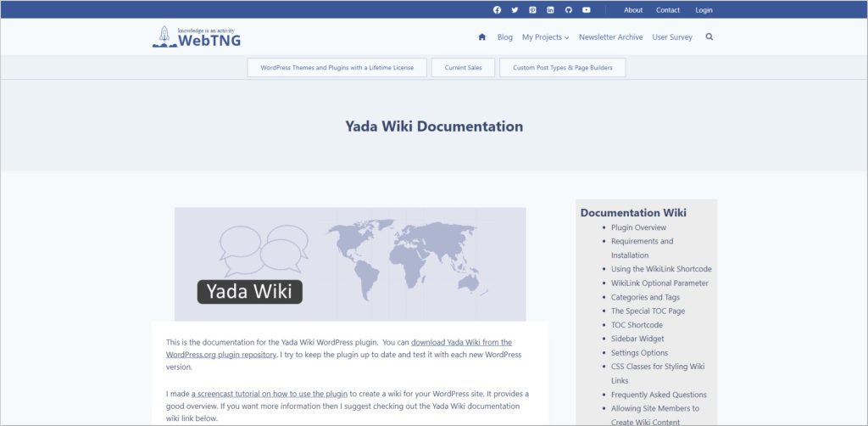Open Frequently Asked Questions page
Viewport: 868px width, 426px height.
tap(659, 395)
